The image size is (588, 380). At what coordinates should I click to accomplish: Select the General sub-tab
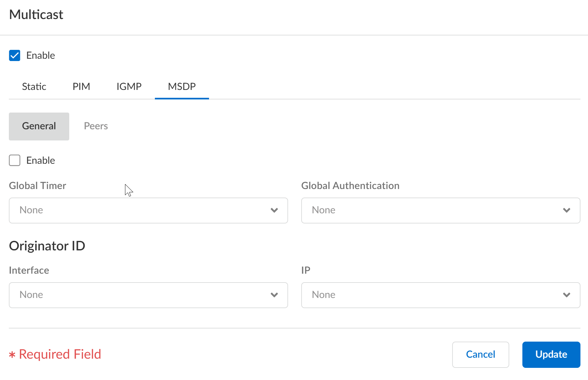click(x=39, y=126)
